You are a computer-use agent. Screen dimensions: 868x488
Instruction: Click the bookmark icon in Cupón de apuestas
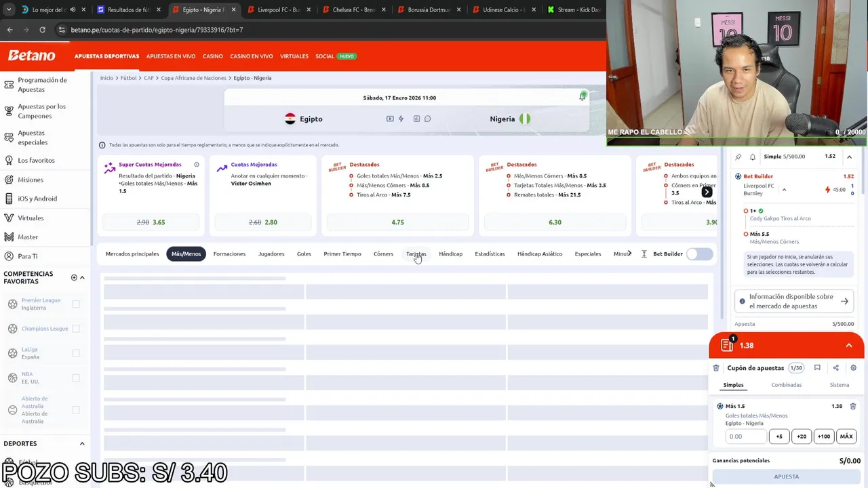click(817, 368)
